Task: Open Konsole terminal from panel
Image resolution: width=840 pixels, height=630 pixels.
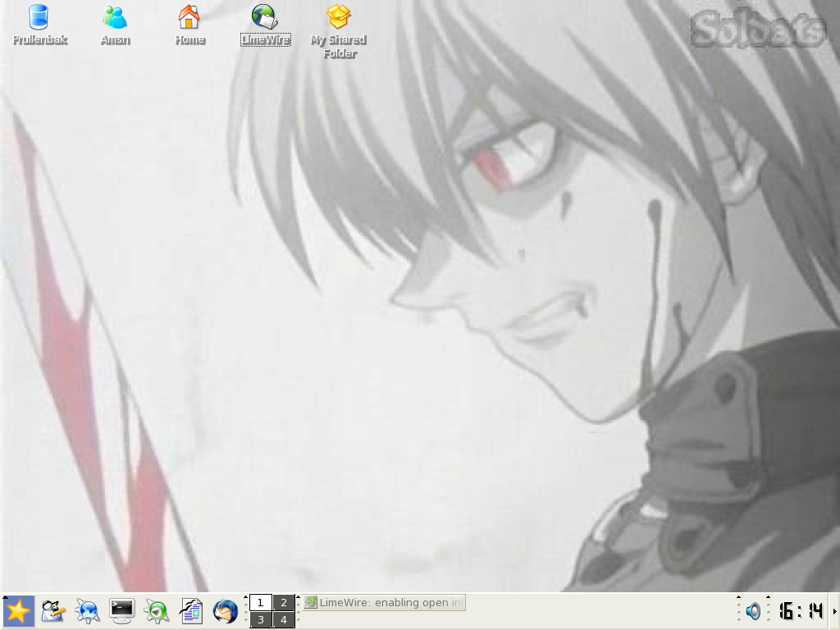Action: 121,611
